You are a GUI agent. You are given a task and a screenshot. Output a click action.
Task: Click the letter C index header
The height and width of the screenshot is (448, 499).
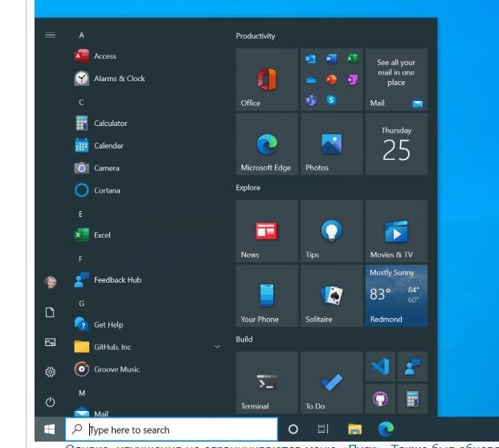click(81, 103)
